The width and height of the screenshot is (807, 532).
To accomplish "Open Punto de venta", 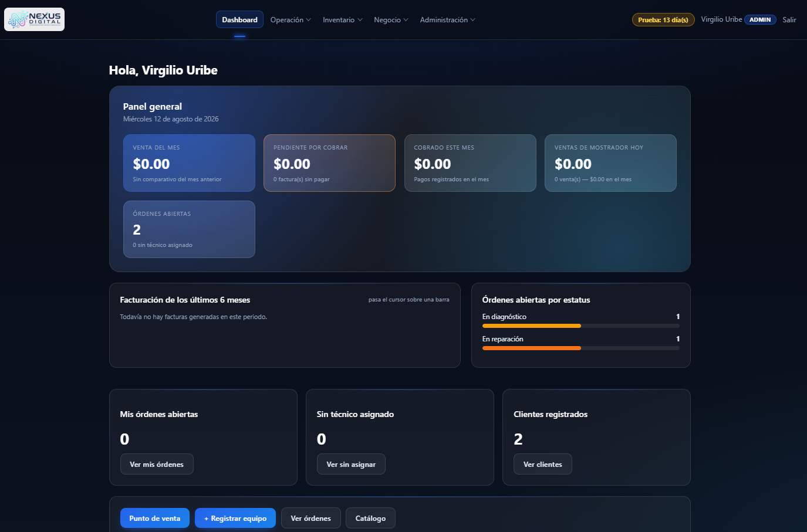I will click(155, 518).
